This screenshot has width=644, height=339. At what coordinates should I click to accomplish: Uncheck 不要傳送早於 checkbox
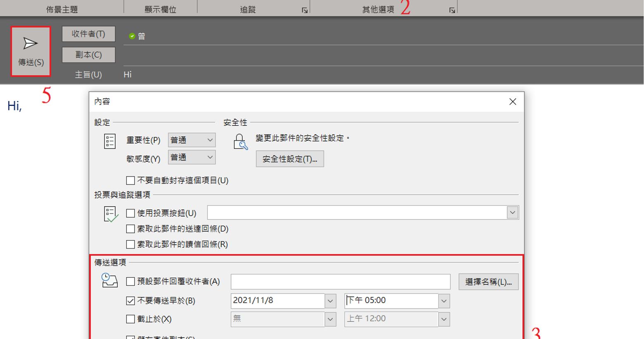[x=130, y=301]
